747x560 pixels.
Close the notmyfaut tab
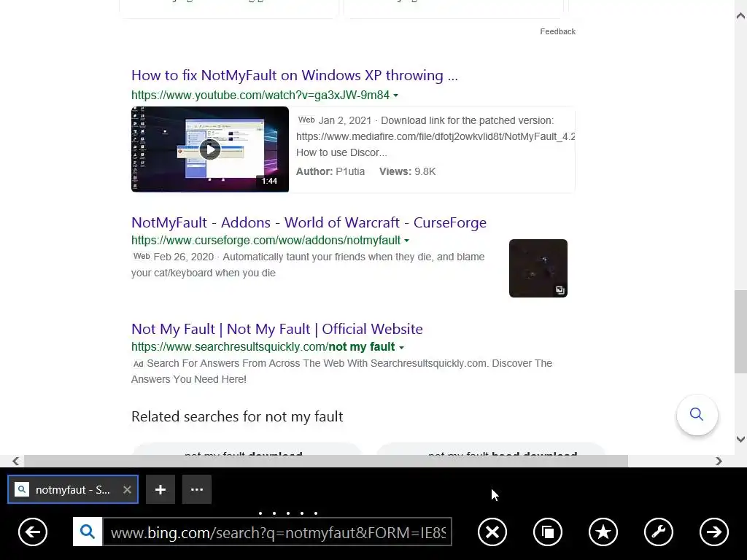tap(127, 489)
